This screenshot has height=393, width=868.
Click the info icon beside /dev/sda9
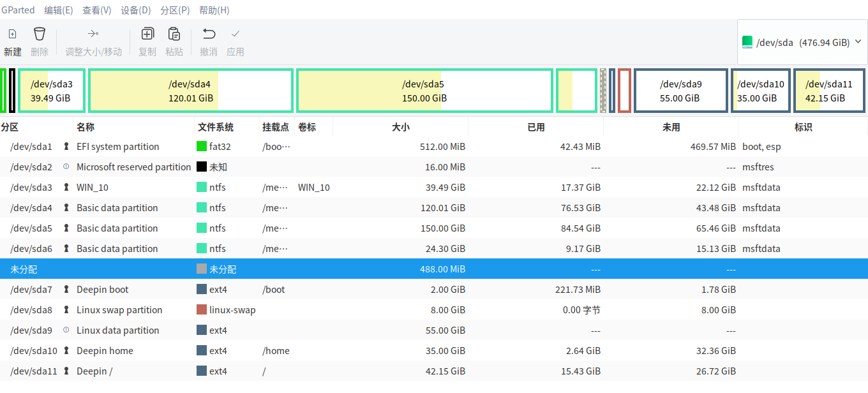click(66, 330)
